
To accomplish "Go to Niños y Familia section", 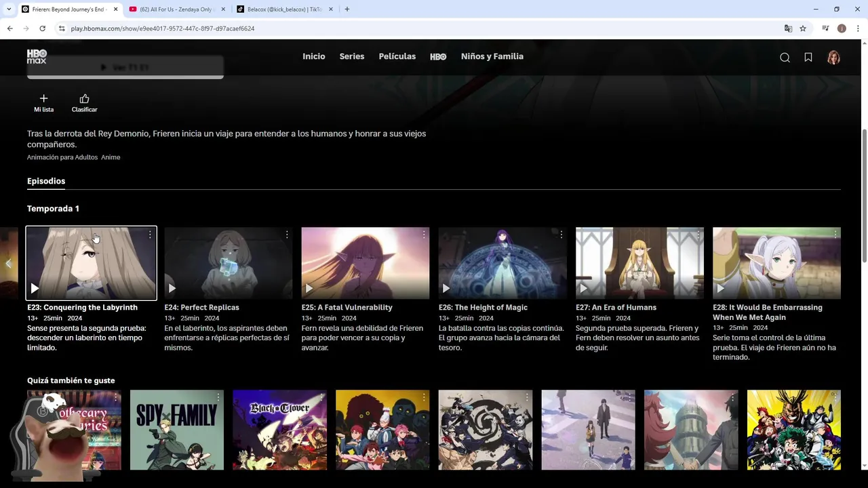I will 492,56.
